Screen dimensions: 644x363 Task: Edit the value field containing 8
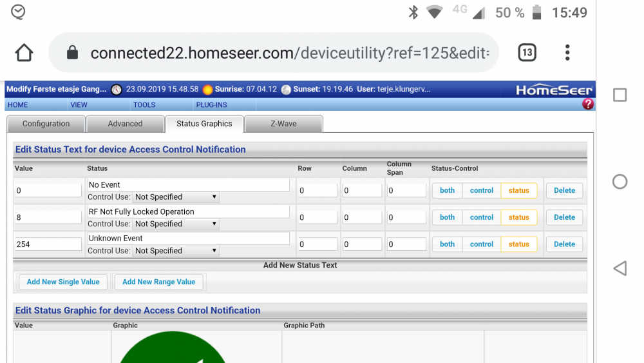click(48, 217)
